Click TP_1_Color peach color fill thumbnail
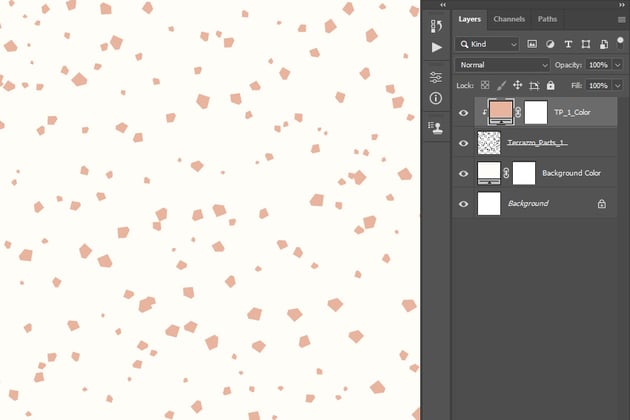The width and height of the screenshot is (630, 420). click(501, 113)
